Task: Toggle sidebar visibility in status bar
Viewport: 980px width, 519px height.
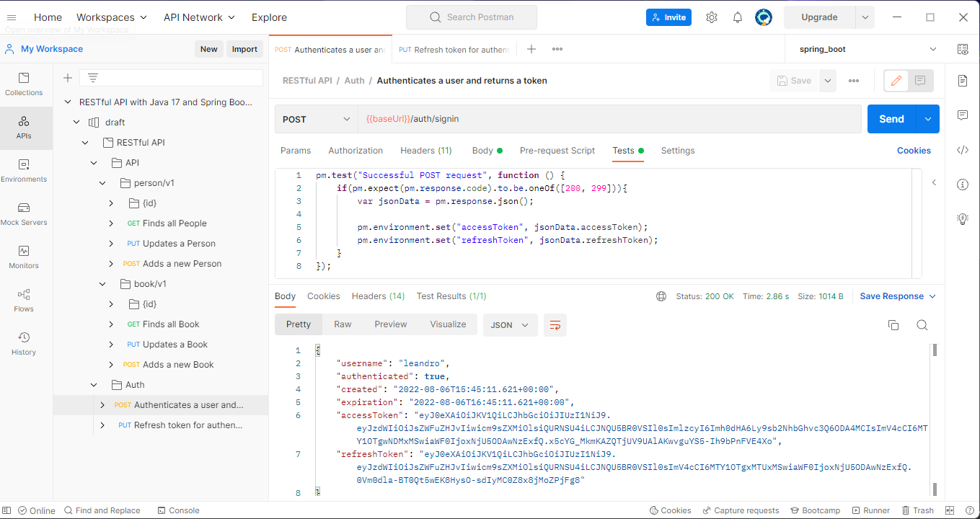Action: tap(8, 510)
